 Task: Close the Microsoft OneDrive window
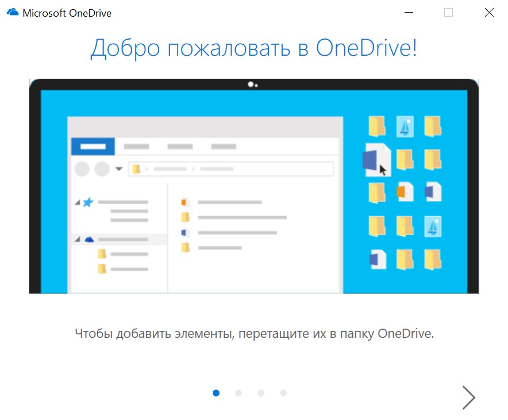click(489, 13)
